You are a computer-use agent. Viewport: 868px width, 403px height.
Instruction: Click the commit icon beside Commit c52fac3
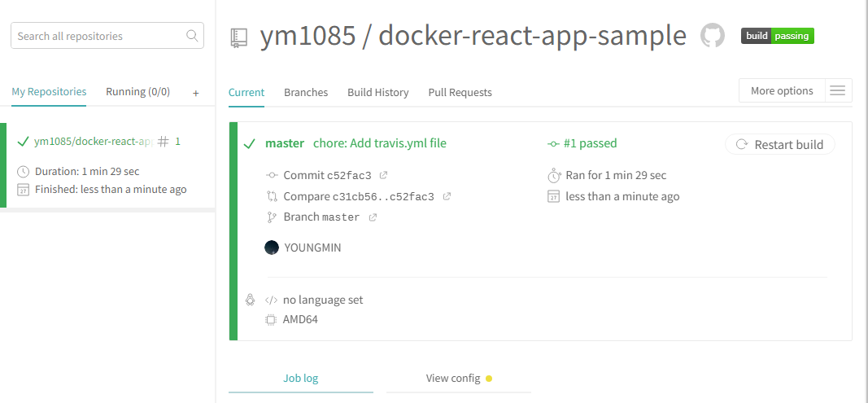click(271, 175)
